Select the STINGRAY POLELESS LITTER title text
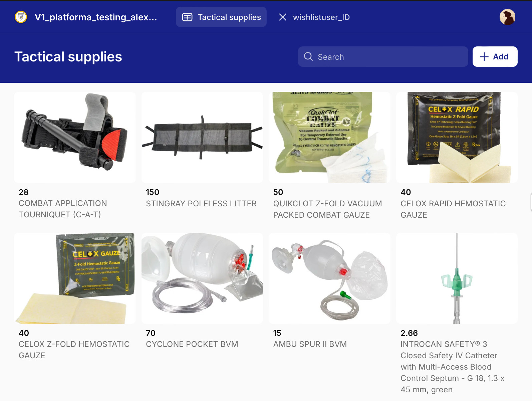Viewport: 532px width, 401px height. [x=201, y=203]
